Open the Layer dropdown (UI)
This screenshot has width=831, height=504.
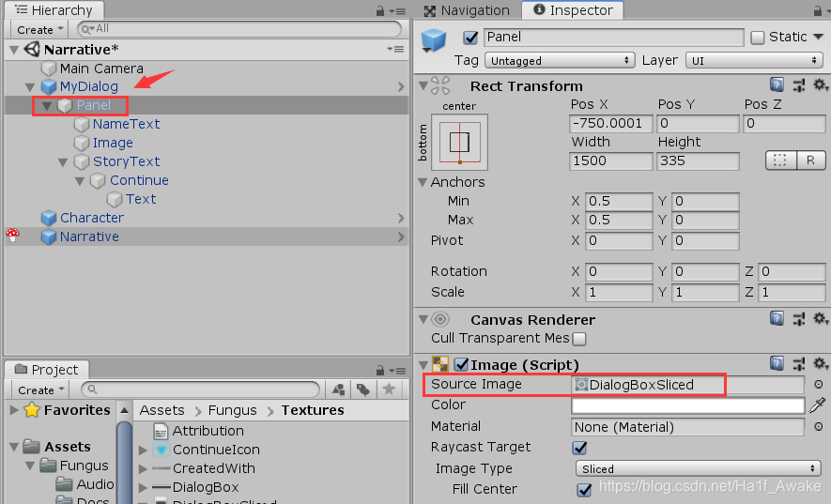pyautogui.click(x=754, y=60)
